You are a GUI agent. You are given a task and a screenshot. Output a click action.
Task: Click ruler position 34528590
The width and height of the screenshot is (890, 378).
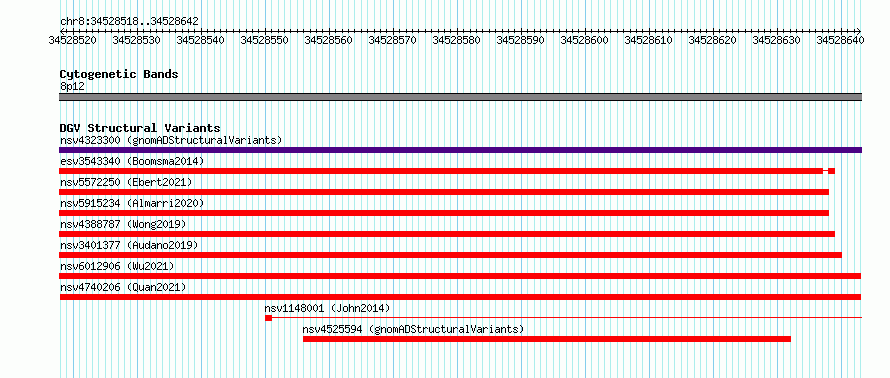[x=520, y=40]
